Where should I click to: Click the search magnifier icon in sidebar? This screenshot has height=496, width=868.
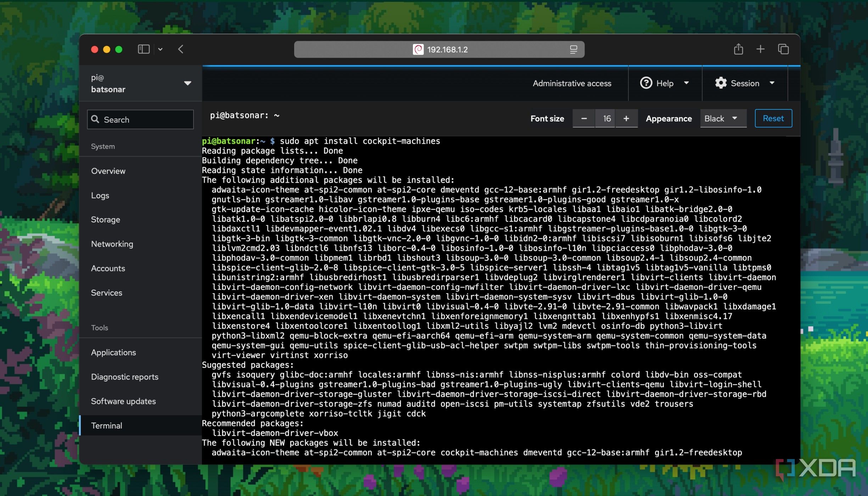pos(95,119)
